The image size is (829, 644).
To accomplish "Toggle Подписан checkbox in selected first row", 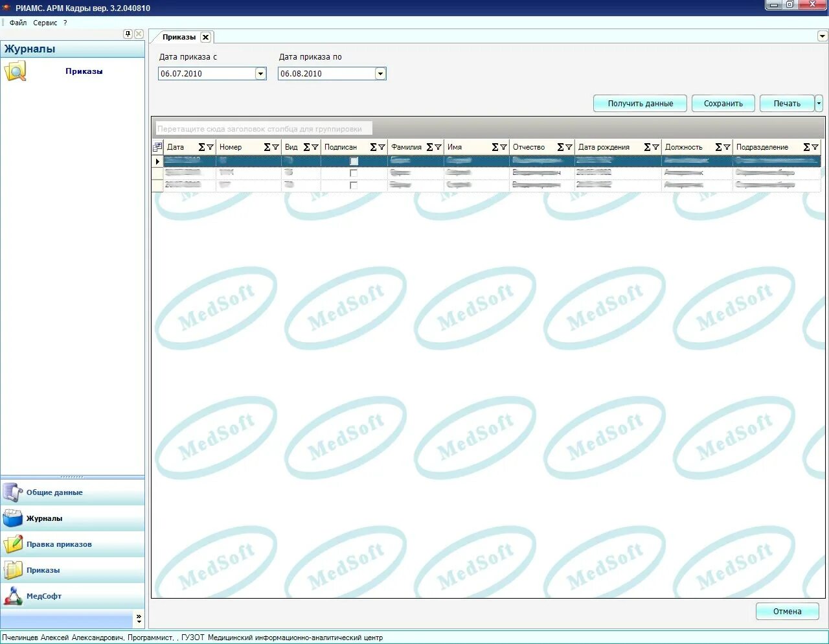I will 354,161.
